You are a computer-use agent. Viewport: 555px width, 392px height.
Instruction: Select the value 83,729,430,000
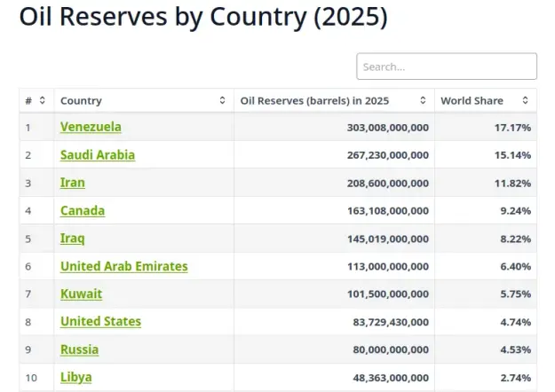tap(391, 322)
